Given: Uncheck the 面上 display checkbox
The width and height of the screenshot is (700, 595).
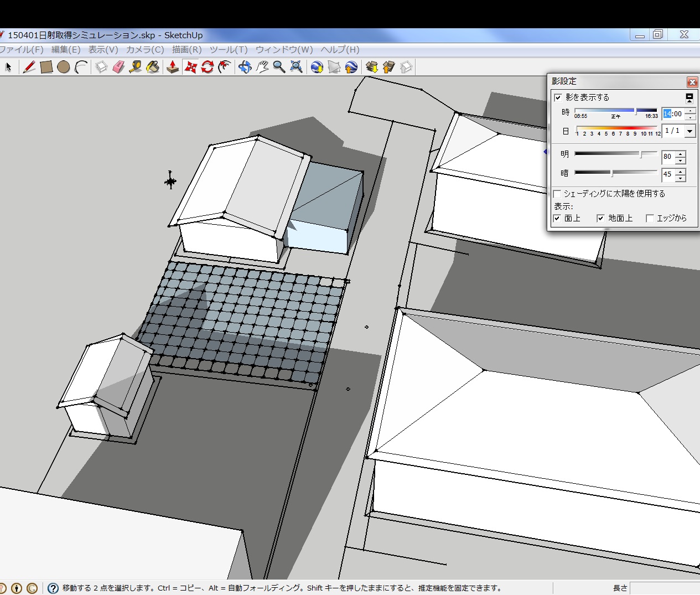Looking at the screenshot, I should point(557,218).
